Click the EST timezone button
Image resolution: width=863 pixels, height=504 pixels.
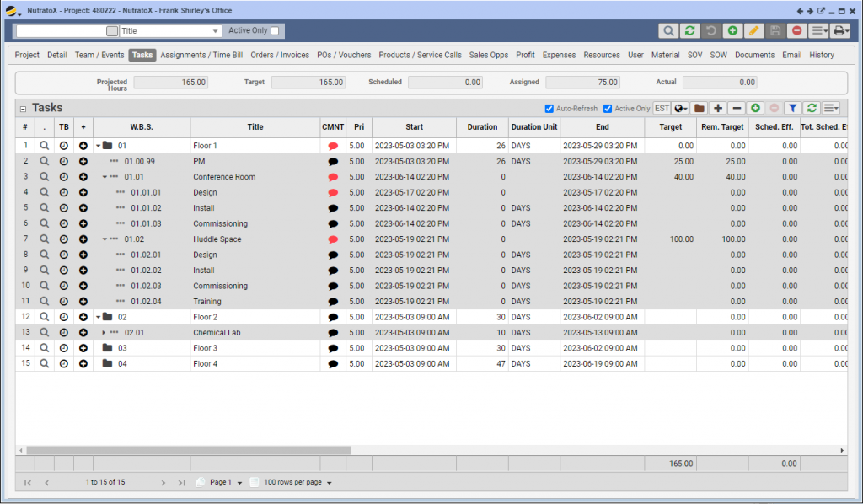(x=662, y=108)
